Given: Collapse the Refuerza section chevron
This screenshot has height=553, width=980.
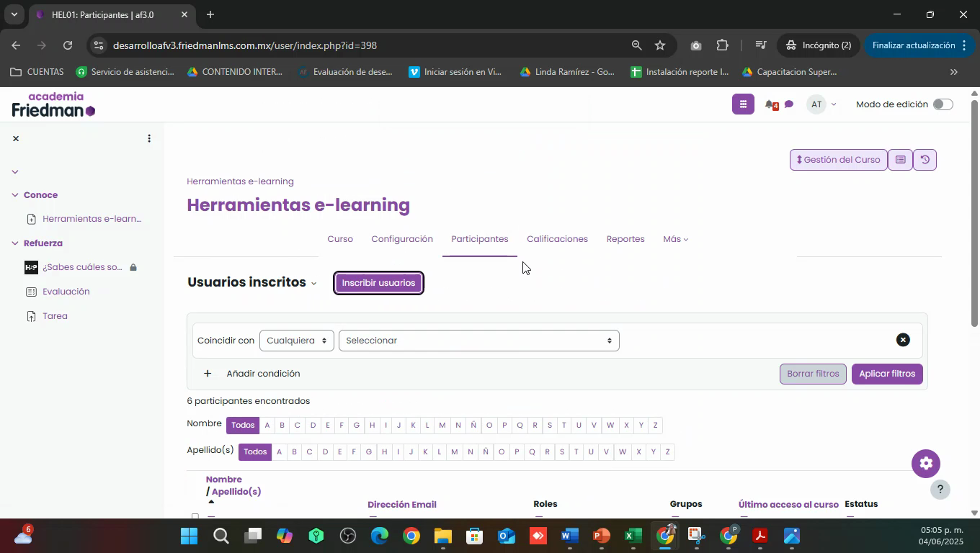Looking at the screenshot, I should 14,243.
